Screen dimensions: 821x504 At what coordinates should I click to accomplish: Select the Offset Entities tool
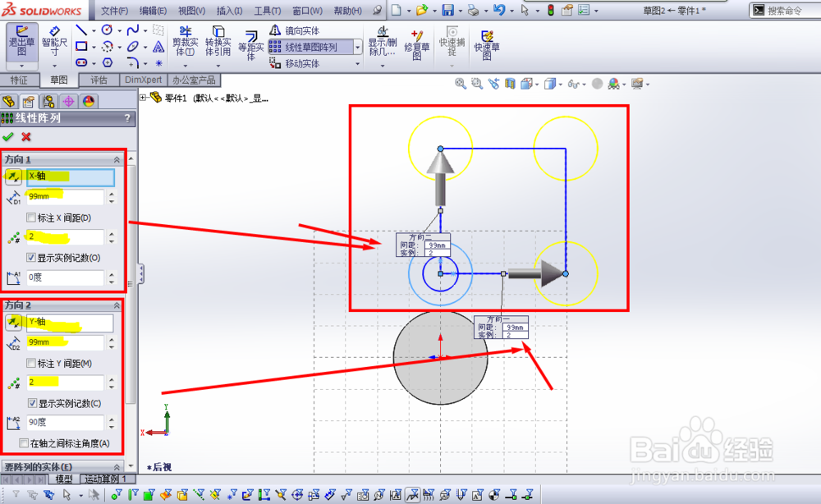tap(250, 45)
